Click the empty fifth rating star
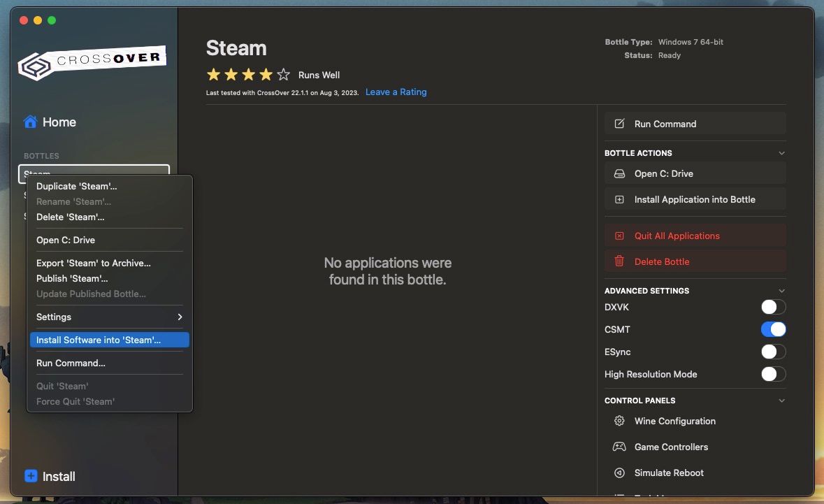The height and width of the screenshot is (504, 824). (x=283, y=75)
